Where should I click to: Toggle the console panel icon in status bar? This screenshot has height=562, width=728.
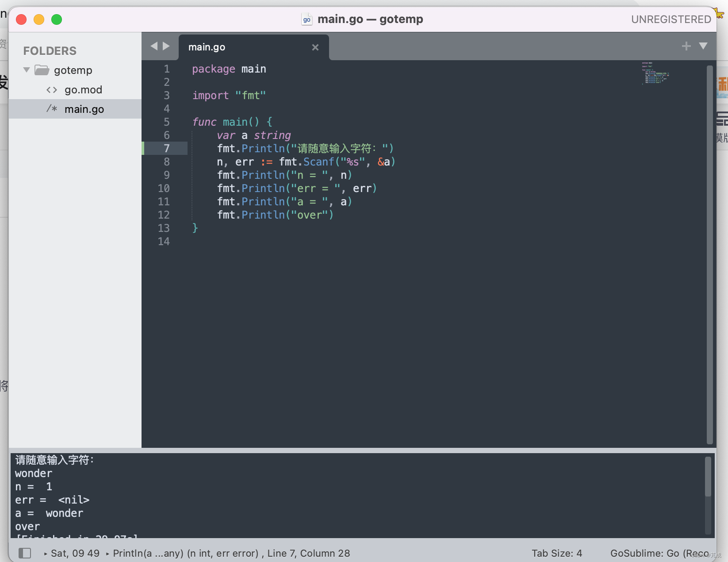25,553
